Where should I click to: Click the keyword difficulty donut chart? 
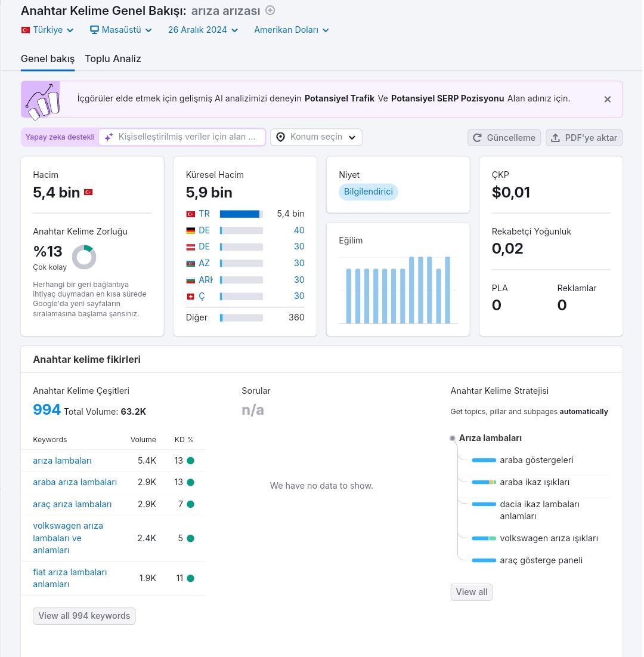pyautogui.click(x=84, y=257)
